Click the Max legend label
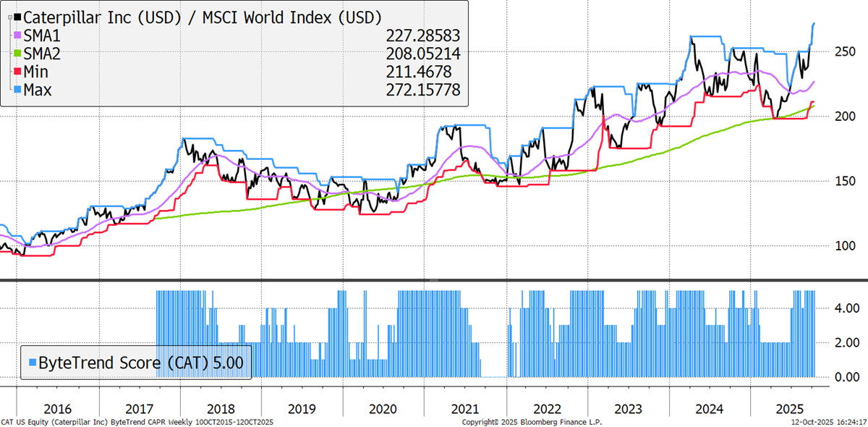Image resolution: width=868 pixels, height=427 pixels. click(39, 90)
